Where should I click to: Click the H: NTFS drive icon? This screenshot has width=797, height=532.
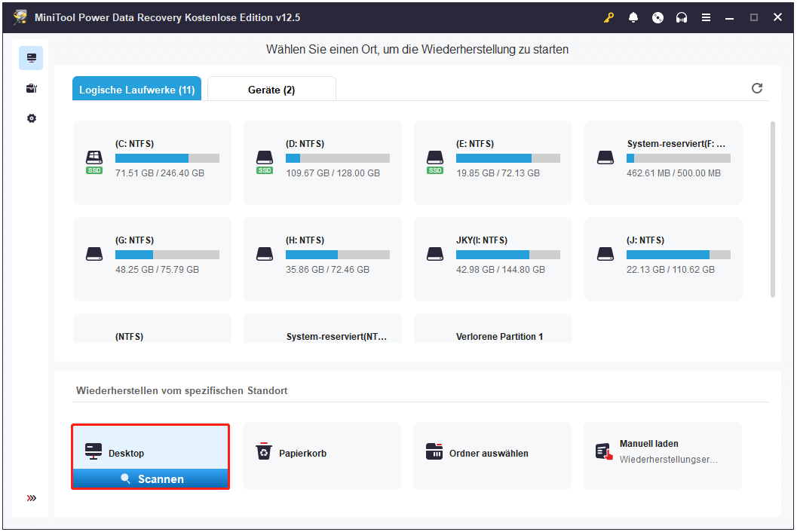(x=265, y=254)
